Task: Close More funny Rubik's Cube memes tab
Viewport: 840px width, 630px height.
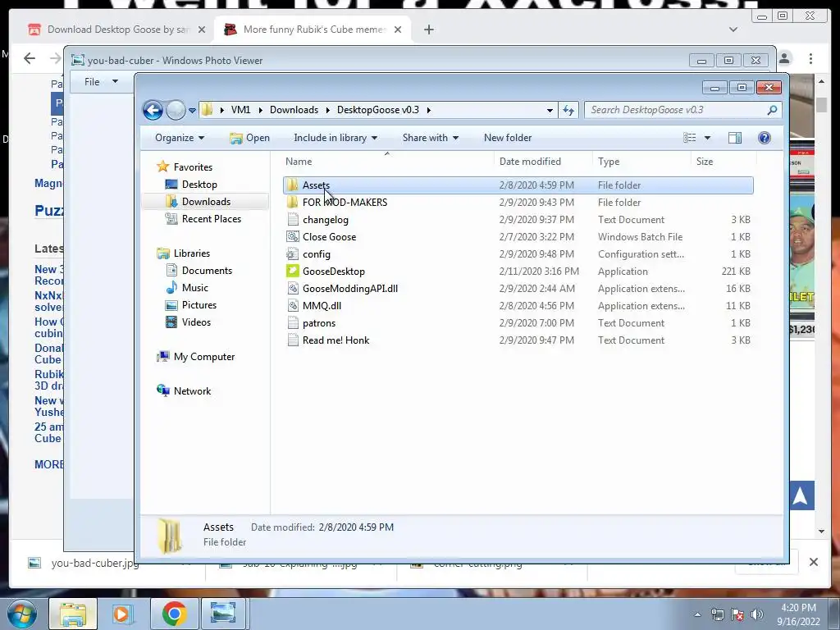Action: click(x=398, y=30)
